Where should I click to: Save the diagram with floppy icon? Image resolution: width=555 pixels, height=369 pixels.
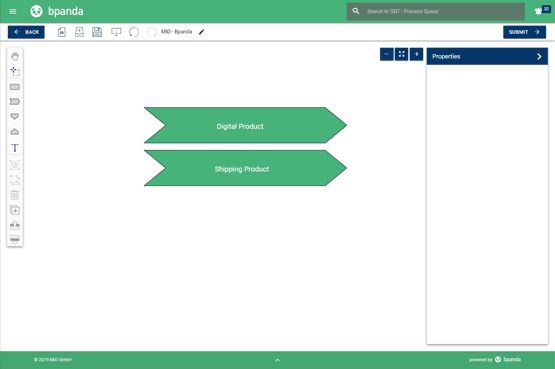97,32
